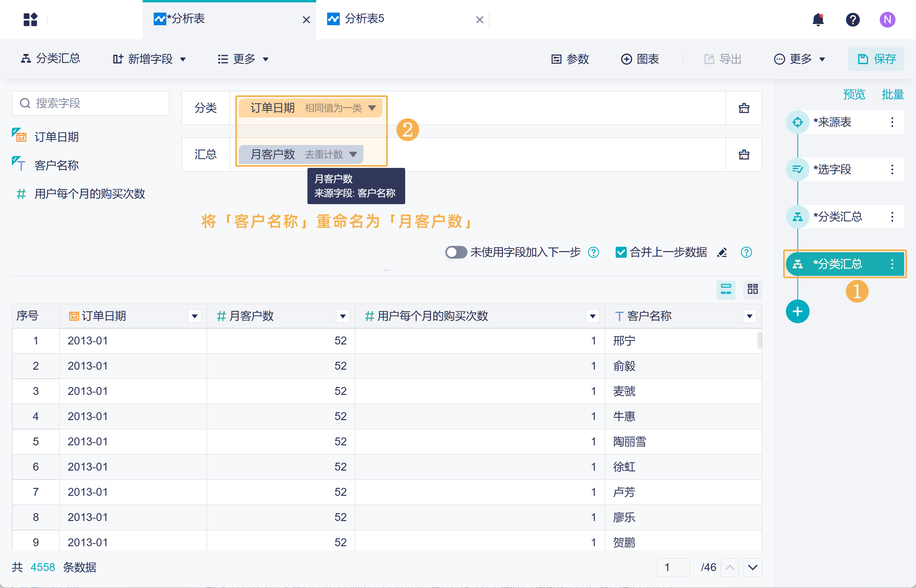Close the *分析表 tab

click(306, 20)
